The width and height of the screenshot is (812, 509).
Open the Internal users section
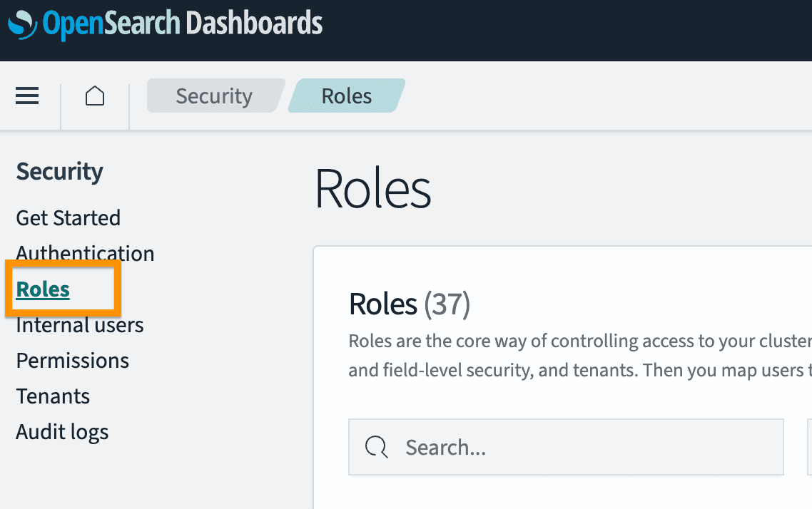[80, 325]
